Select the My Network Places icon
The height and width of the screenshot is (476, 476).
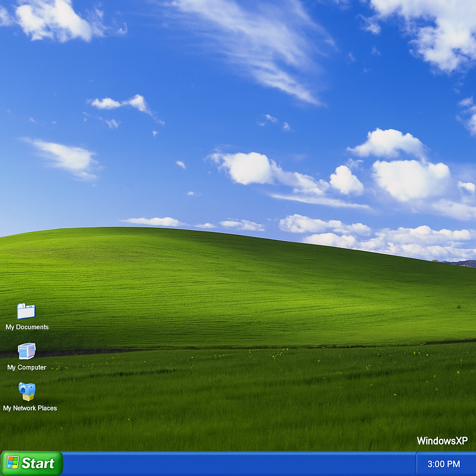27,391
